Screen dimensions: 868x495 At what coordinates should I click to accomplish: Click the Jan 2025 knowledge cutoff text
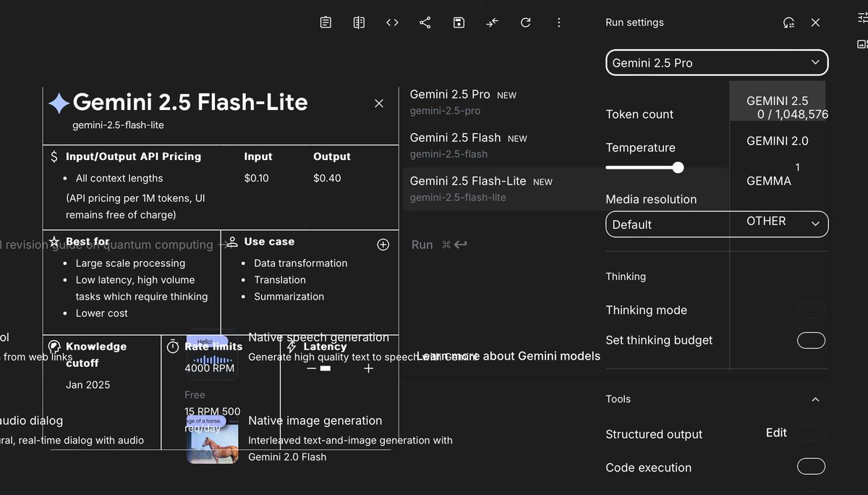point(88,385)
